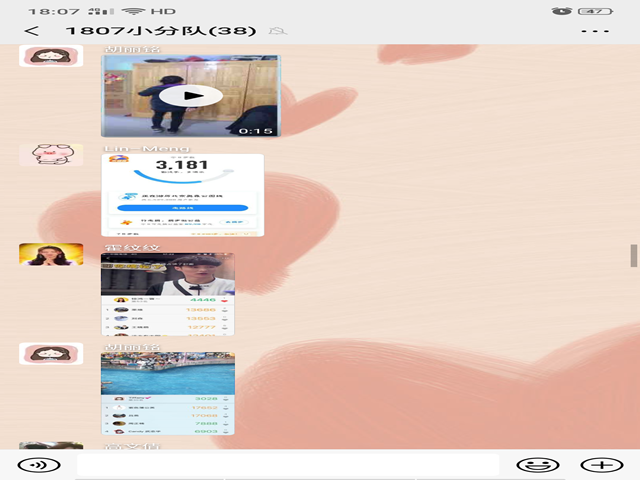Viewport: 640px width, 480px height.
Task: Tap the group title 1807小分队(38)
Action: 159,30
